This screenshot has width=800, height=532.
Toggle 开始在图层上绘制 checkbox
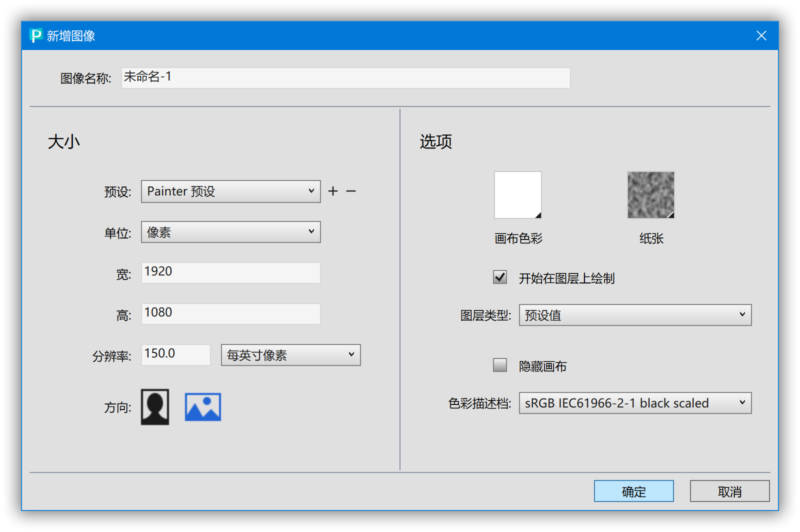[500, 277]
